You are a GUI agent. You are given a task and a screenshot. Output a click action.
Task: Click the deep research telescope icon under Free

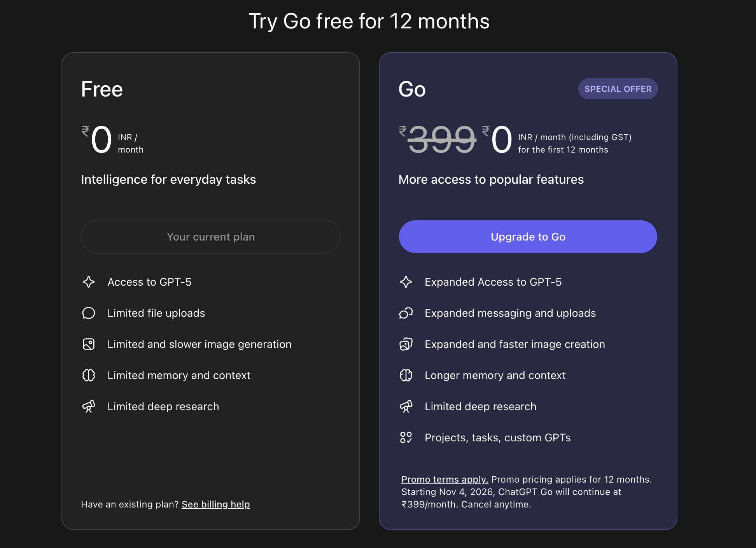tap(89, 406)
